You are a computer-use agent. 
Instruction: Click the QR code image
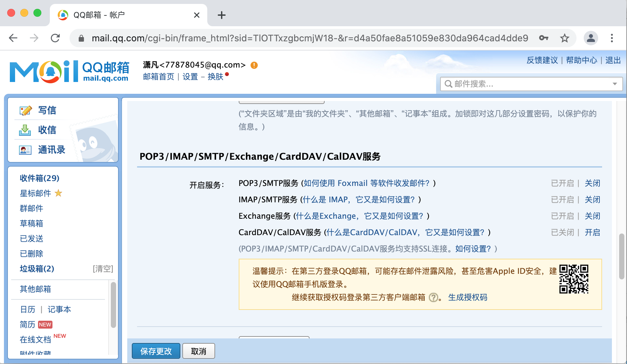574,279
